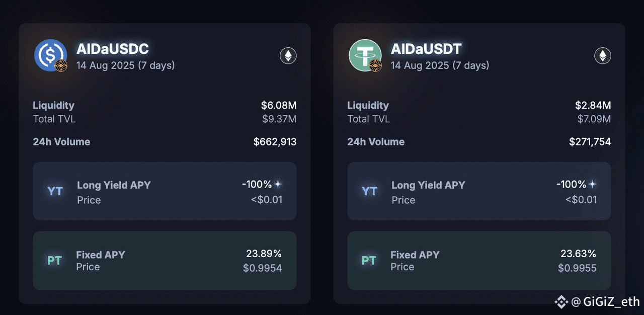
Task: Click the $6.08M liquidity value
Action: [279, 105]
